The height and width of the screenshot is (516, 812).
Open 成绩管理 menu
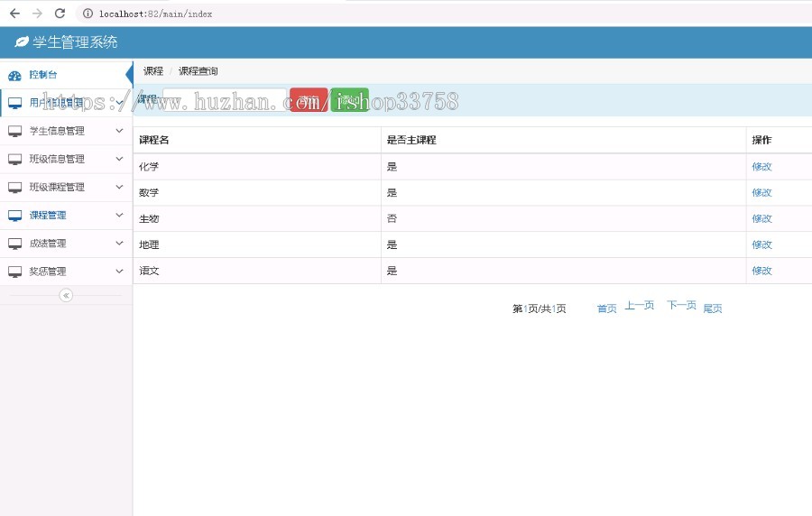[66, 244]
